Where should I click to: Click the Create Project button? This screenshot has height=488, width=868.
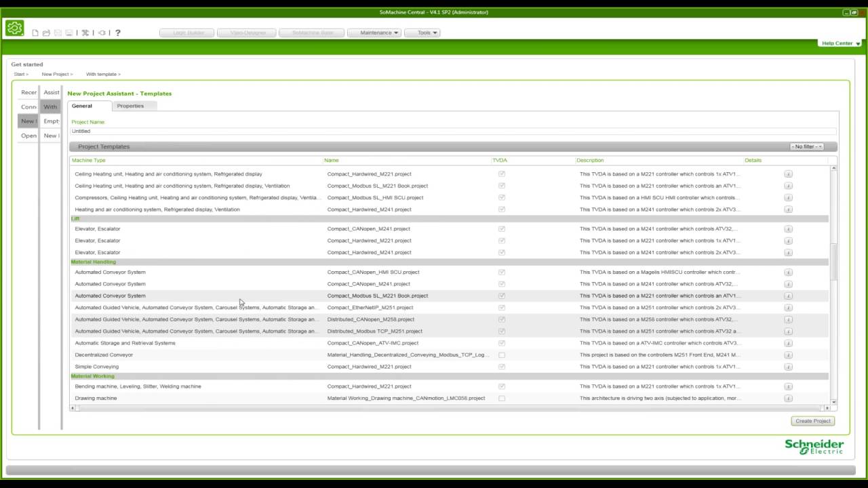point(812,421)
